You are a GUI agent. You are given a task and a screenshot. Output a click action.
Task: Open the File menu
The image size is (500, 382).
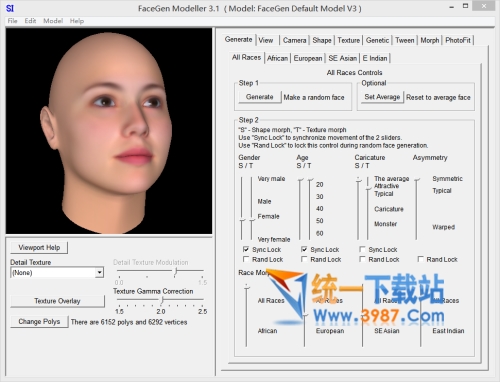[x=12, y=21]
